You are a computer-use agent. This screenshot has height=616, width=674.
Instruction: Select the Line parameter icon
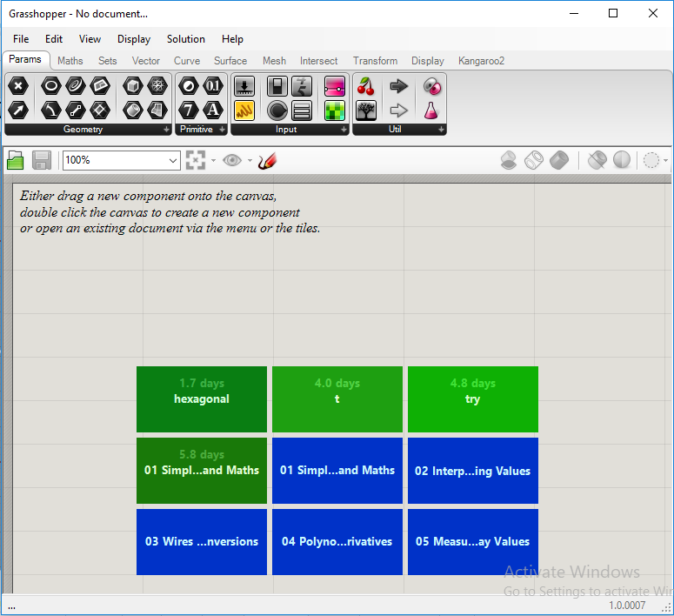pos(75,110)
